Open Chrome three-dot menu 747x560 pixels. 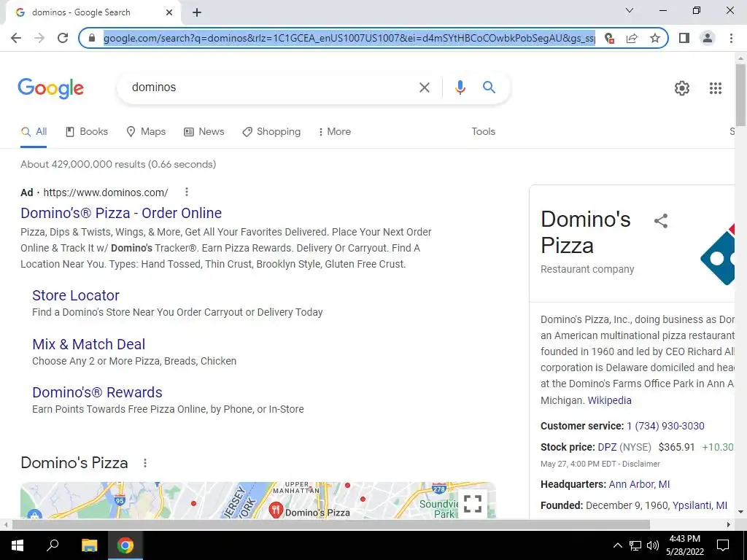coord(731,38)
